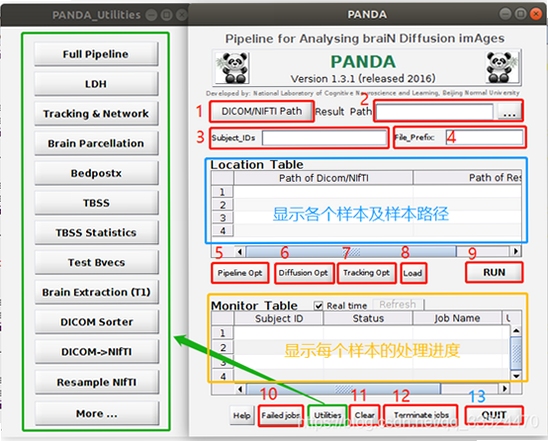Click Location Table horizontal scrollbar thumb
Image resolution: width=548 pixels, height=441 pixels.
tap(351, 251)
